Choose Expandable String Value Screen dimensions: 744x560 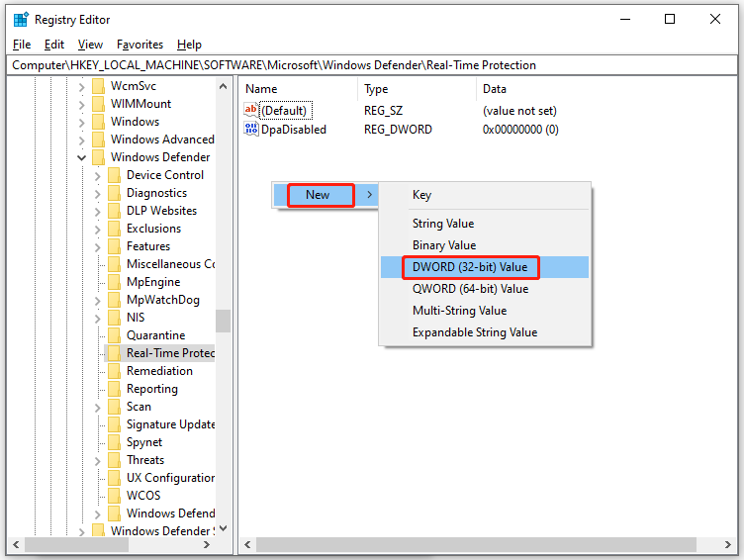click(x=485, y=332)
